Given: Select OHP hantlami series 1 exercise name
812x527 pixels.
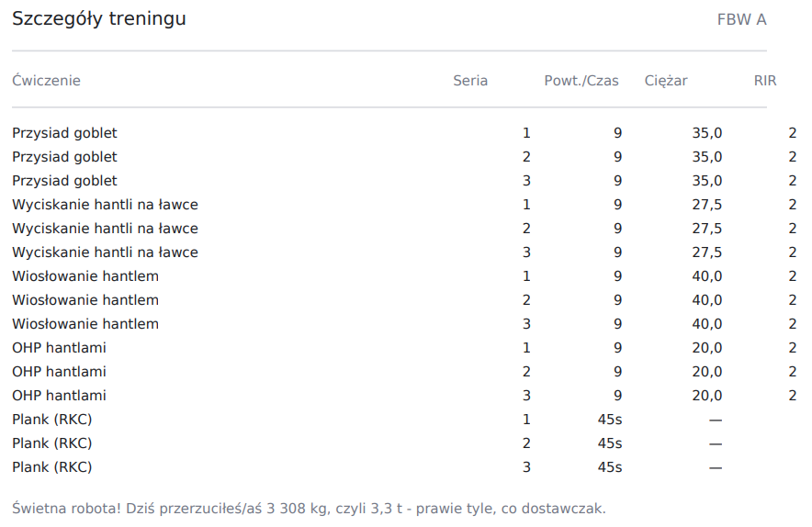Looking at the screenshot, I should click(59, 348).
